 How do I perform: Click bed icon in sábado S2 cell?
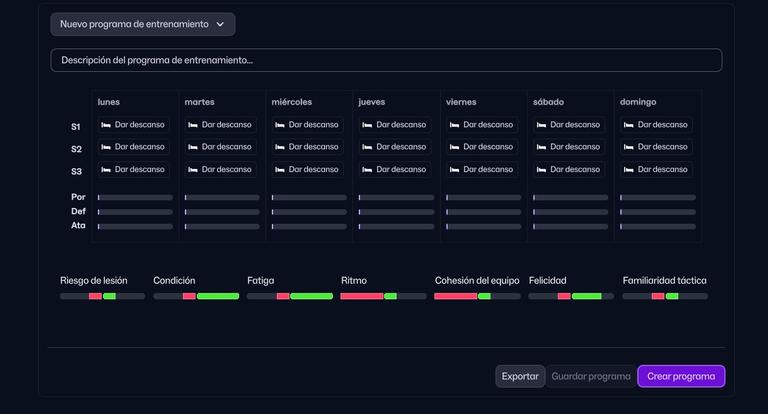click(x=541, y=147)
